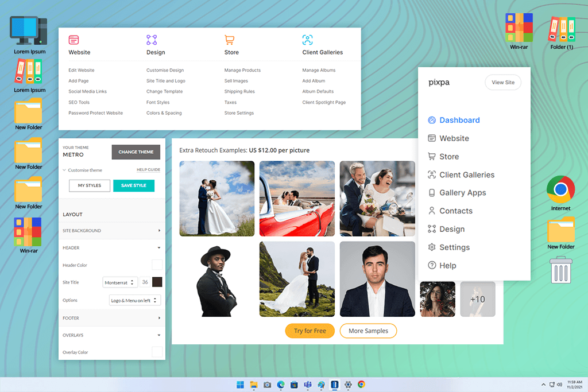Click Store cart icon in pixpa sidebar
Screen dimensions: 588x392
432,156
